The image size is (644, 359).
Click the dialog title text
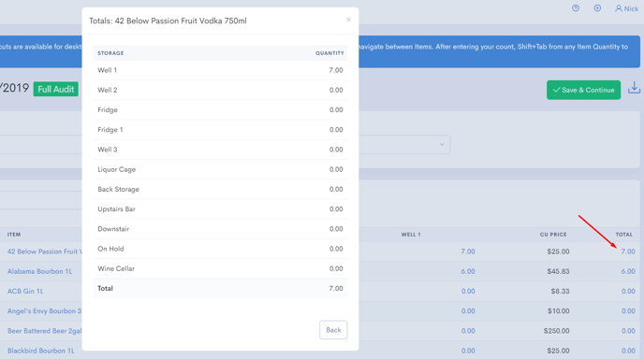pyautogui.click(x=168, y=21)
